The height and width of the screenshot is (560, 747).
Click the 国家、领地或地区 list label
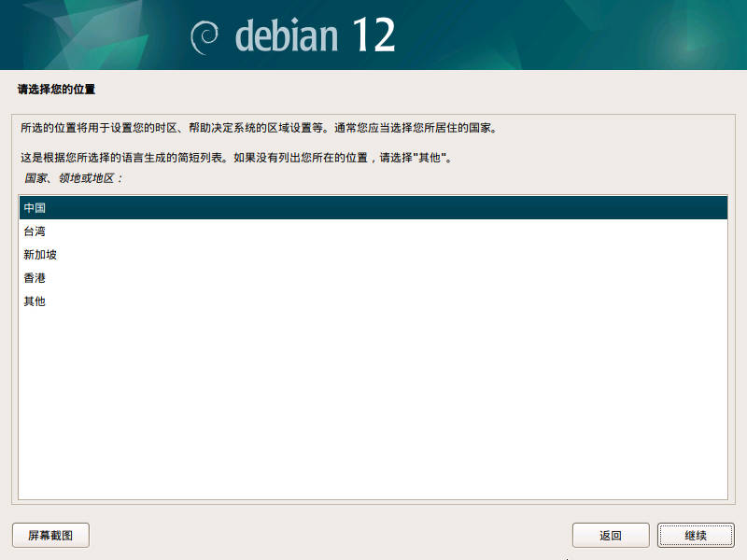click(x=74, y=177)
